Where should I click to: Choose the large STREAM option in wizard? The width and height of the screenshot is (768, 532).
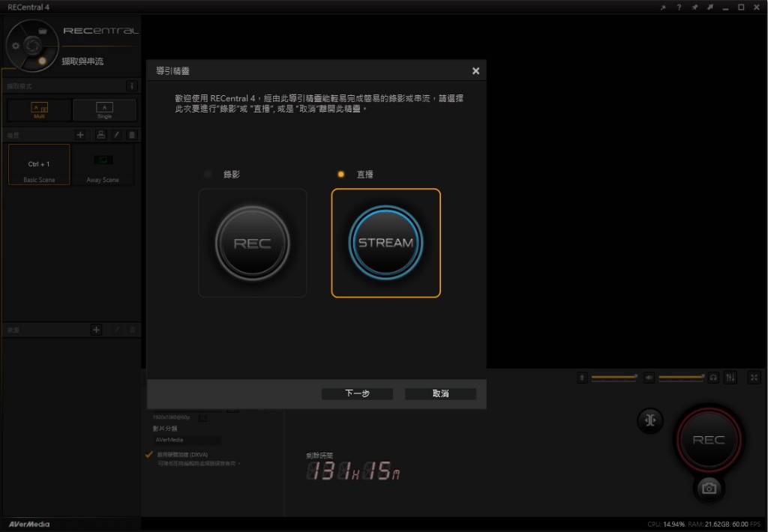point(386,244)
